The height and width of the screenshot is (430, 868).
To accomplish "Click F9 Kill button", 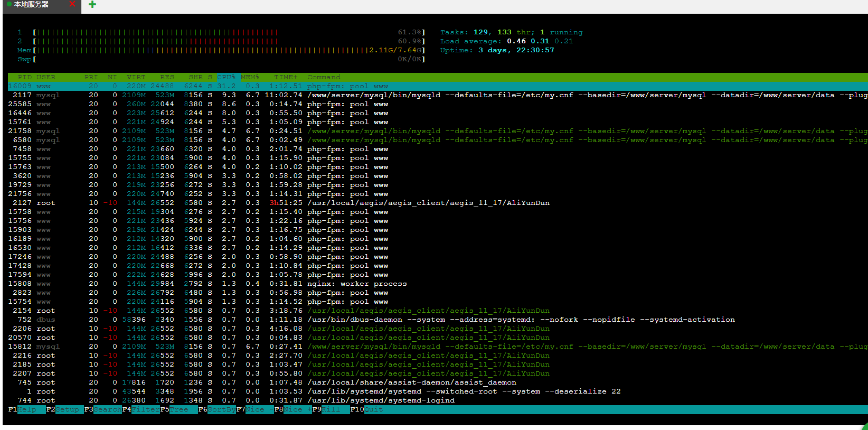I will pos(331,409).
